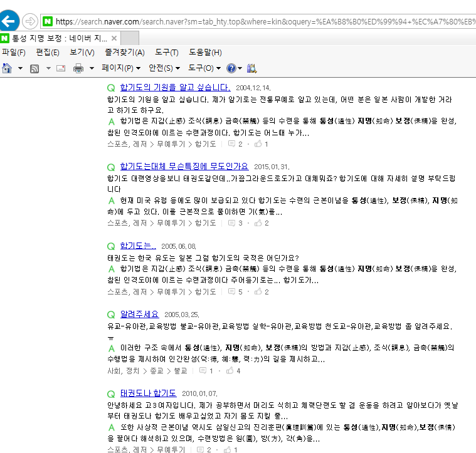Open the 편집(E) menu
Screen dimensions: 476x453
click(48, 53)
